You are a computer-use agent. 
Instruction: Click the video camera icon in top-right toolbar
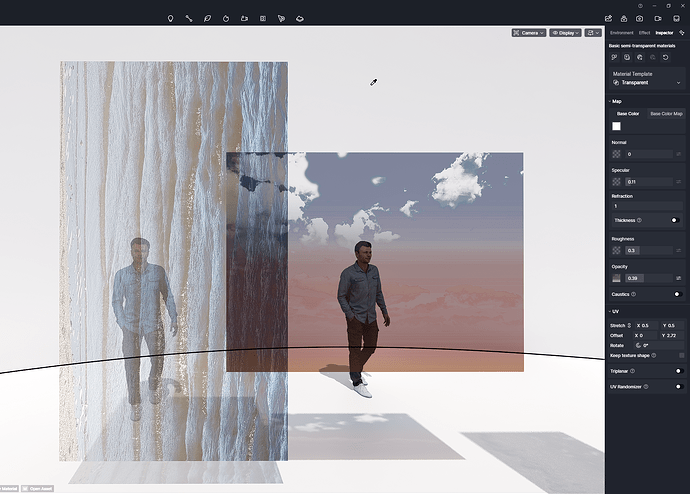tap(658, 18)
